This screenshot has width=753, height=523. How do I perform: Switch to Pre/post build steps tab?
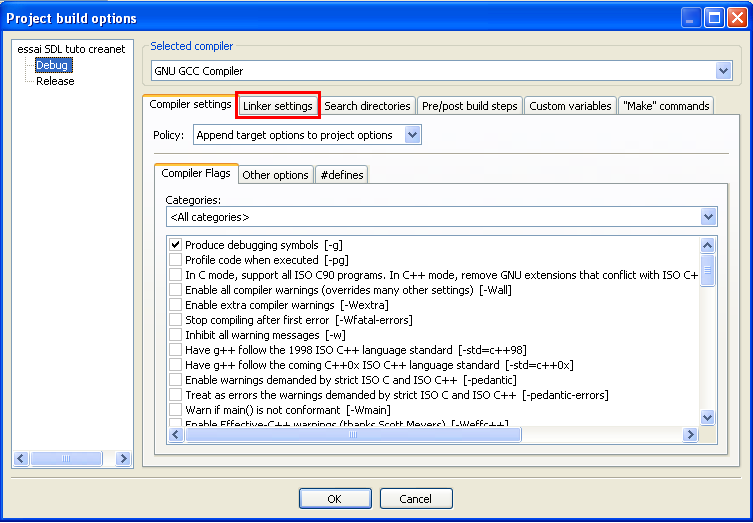click(x=470, y=106)
